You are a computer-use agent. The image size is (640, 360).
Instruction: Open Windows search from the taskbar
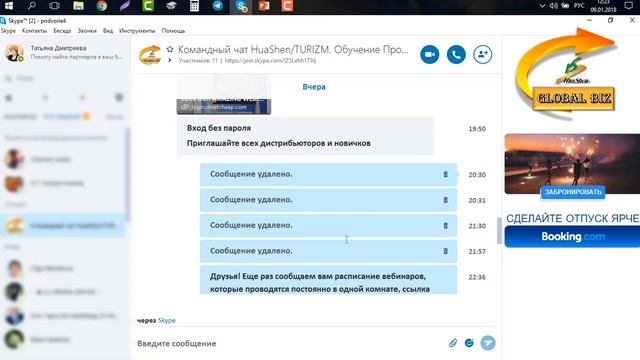point(31,6)
